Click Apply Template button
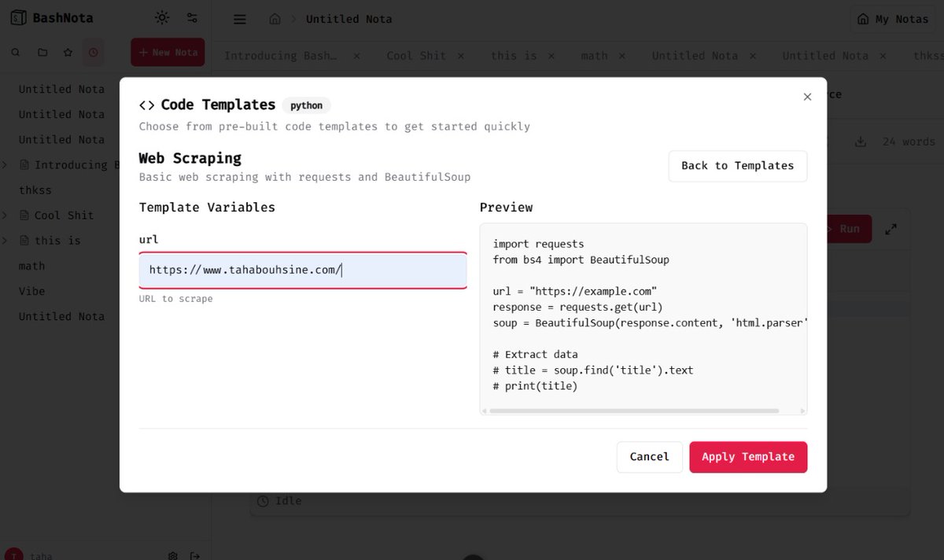 coord(748,457)
